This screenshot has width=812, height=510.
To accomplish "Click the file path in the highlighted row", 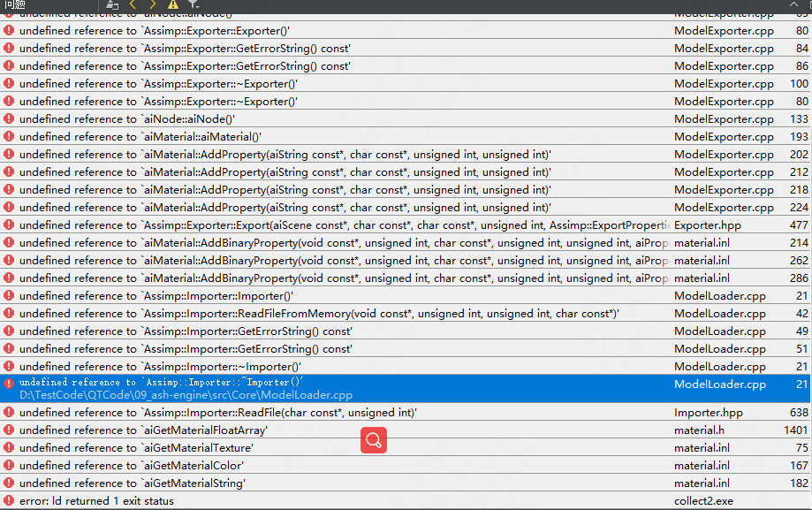I will [186, 395].
